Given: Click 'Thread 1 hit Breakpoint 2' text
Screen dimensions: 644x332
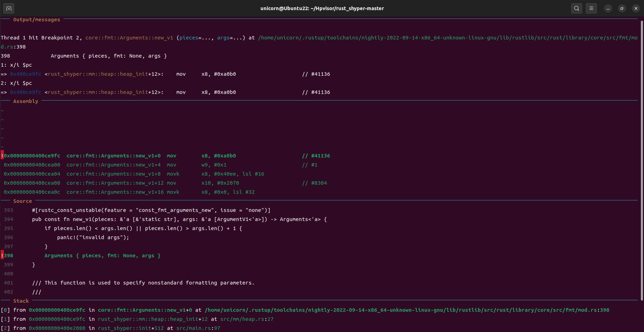Looking at the screenshot, I should click(x=41, y=38).
